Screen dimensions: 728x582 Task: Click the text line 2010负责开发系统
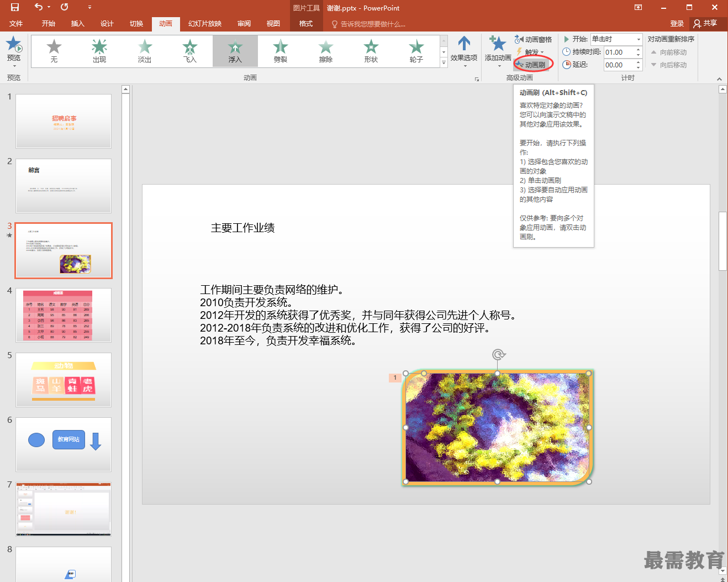click(x=246, y=302)
